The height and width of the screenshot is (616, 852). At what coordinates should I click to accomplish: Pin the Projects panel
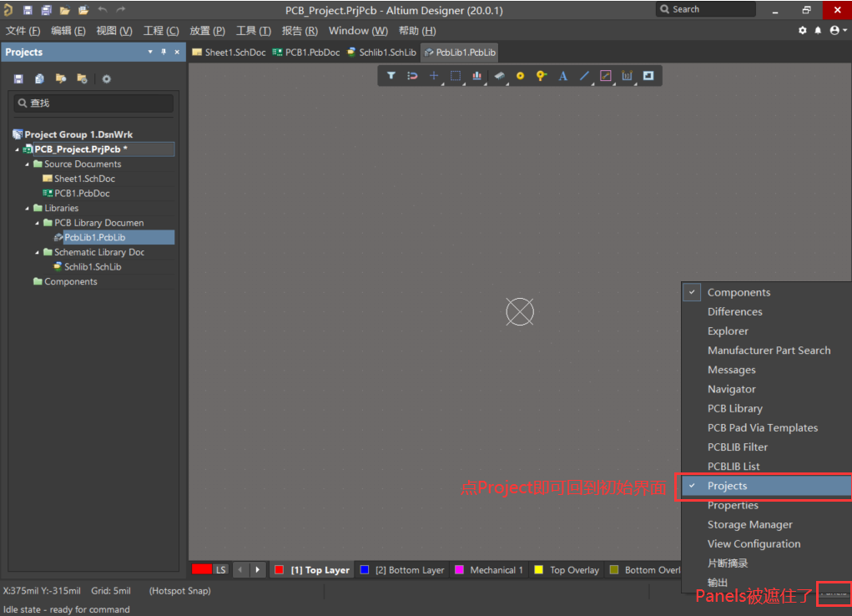pyautogui.click(x=164, y=53)
